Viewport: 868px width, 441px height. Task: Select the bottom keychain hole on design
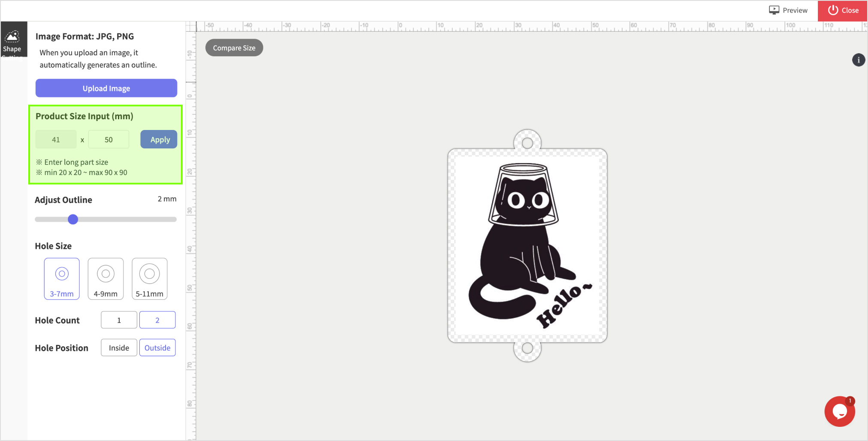click(x=527, y=348)
